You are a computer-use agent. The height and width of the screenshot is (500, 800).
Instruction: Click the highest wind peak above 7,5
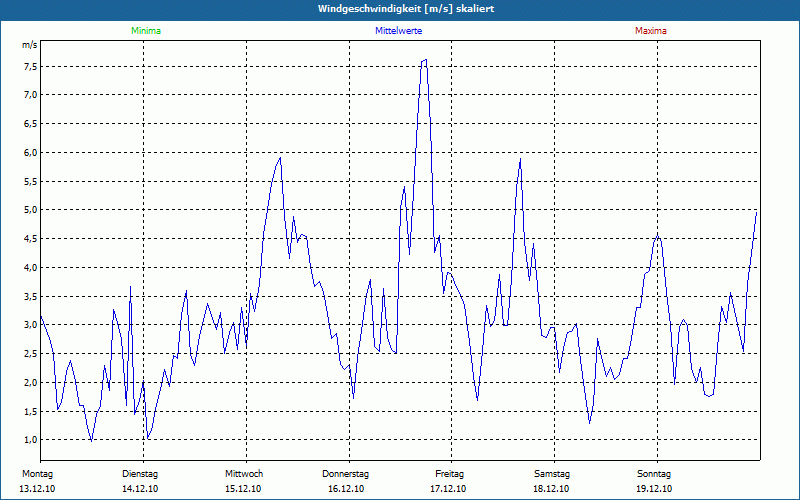[426, 60]
